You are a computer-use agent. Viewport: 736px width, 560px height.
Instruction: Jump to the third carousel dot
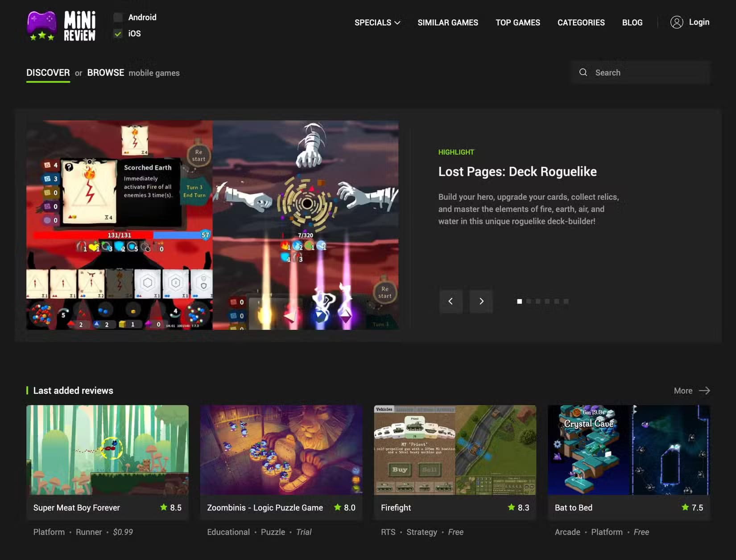pyautogui.click(x=538, y=301)
